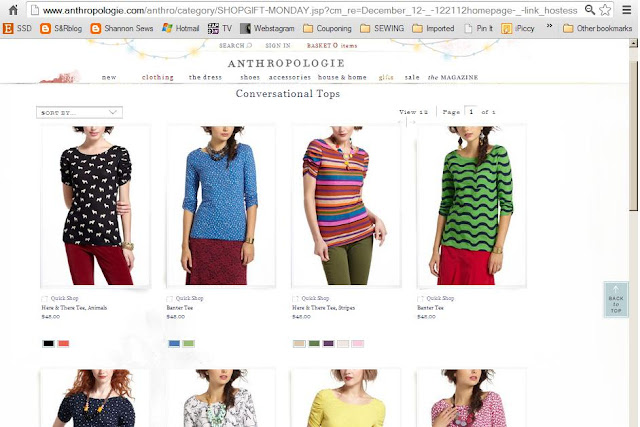Viewport: 640px width, 427px height.
Task: Click the Pin It bookmarklet
Action: [478, 28]
